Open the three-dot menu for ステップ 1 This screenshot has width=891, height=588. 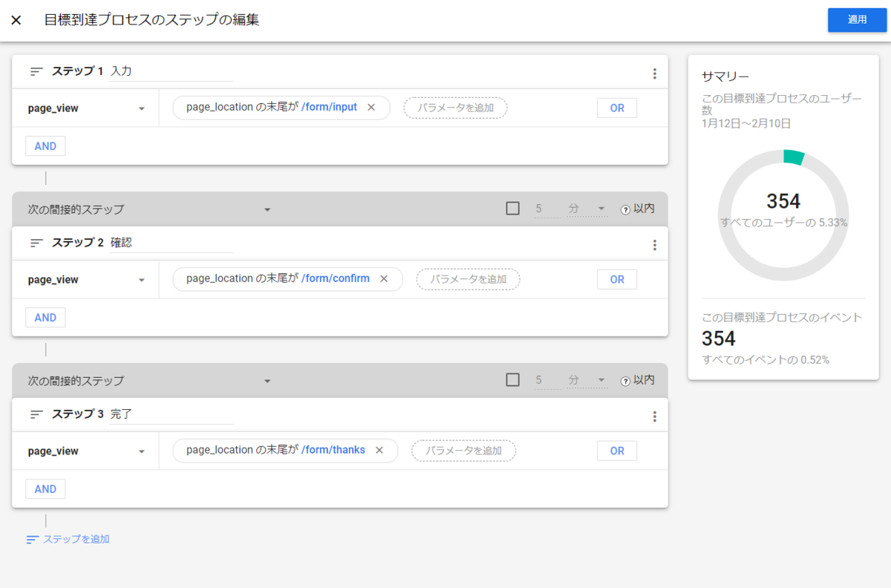tap(654, 73)
